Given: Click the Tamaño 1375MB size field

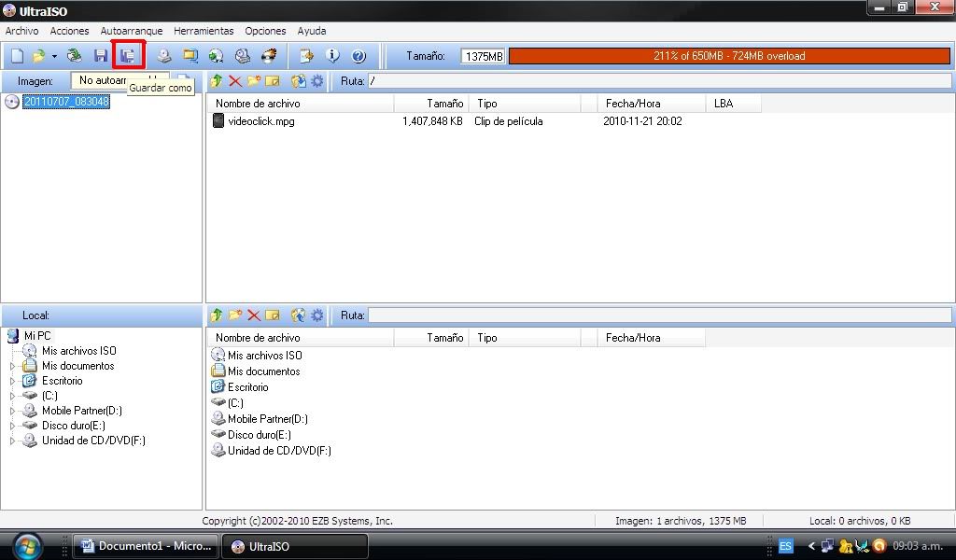Looking at the screenshot, I should 483,56.
